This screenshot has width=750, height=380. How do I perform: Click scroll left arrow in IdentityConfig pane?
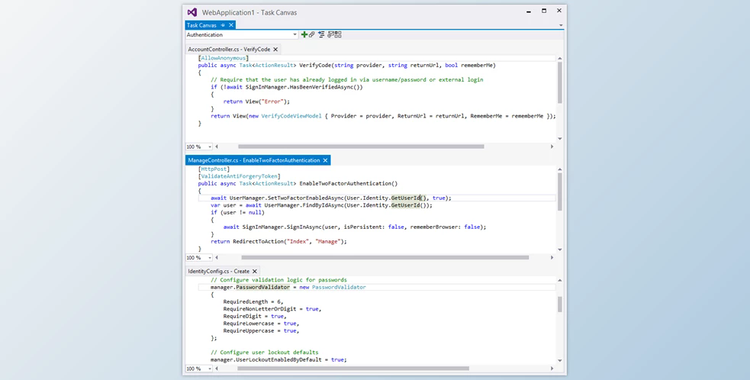[x=217, y=369]
